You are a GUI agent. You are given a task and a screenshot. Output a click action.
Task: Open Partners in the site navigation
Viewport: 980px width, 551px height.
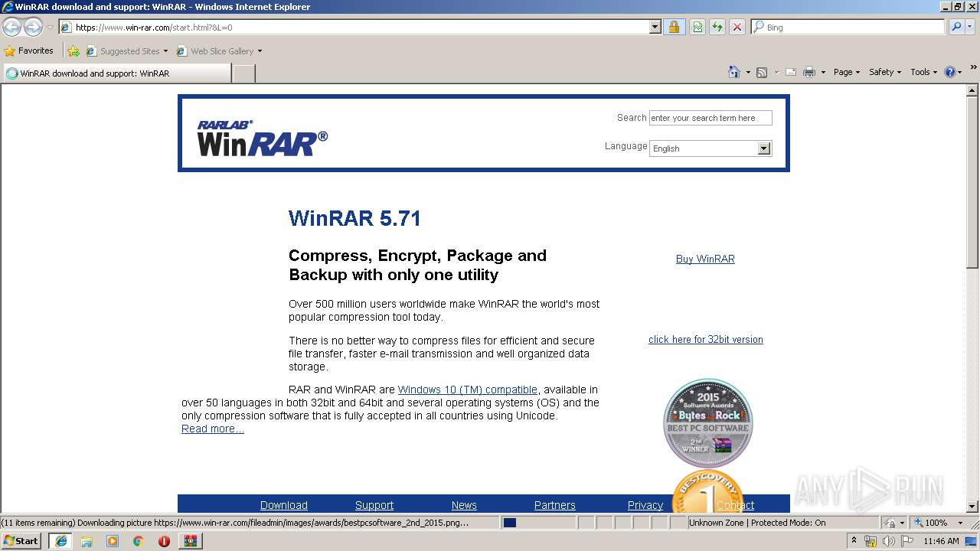click(555, 505)
